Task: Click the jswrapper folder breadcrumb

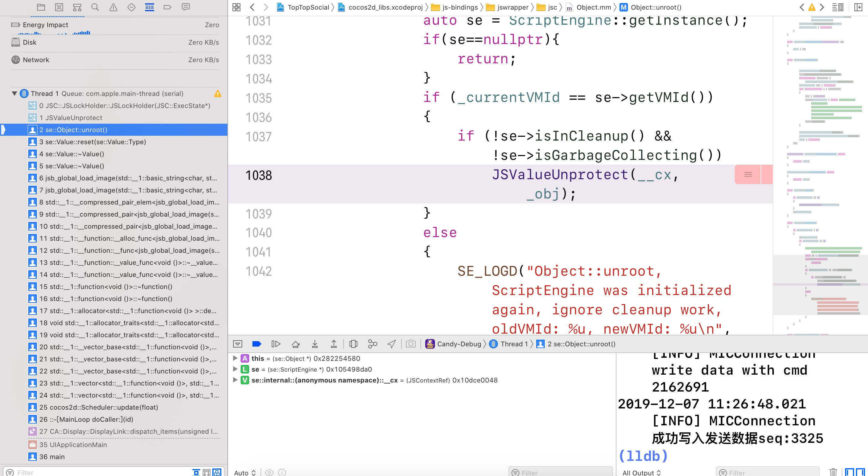Action: coord(512,7)
